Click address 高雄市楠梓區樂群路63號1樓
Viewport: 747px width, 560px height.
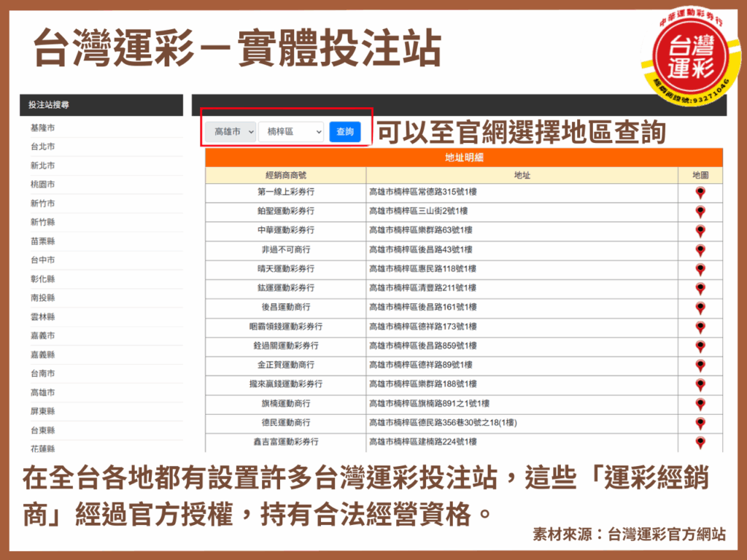click(x=421, y=230)
